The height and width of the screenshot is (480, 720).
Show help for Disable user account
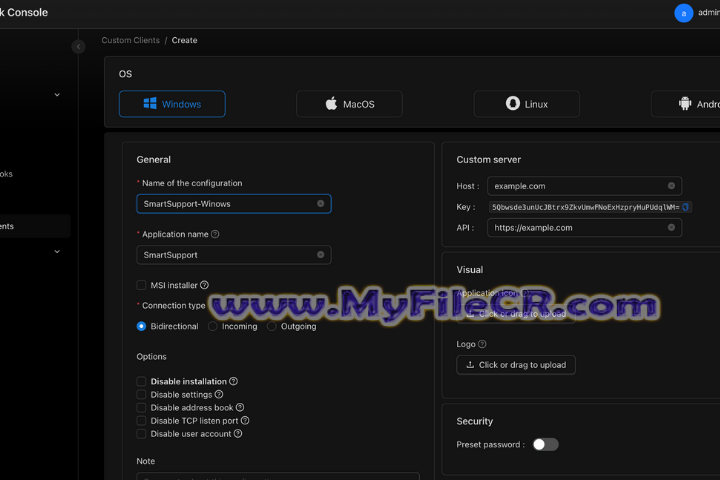[x=238, y=433]
